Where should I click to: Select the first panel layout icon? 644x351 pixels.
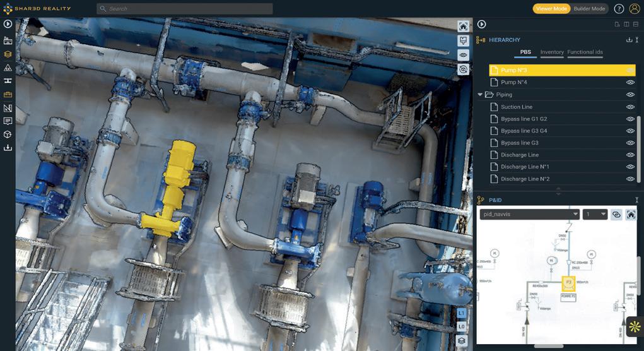617,24
